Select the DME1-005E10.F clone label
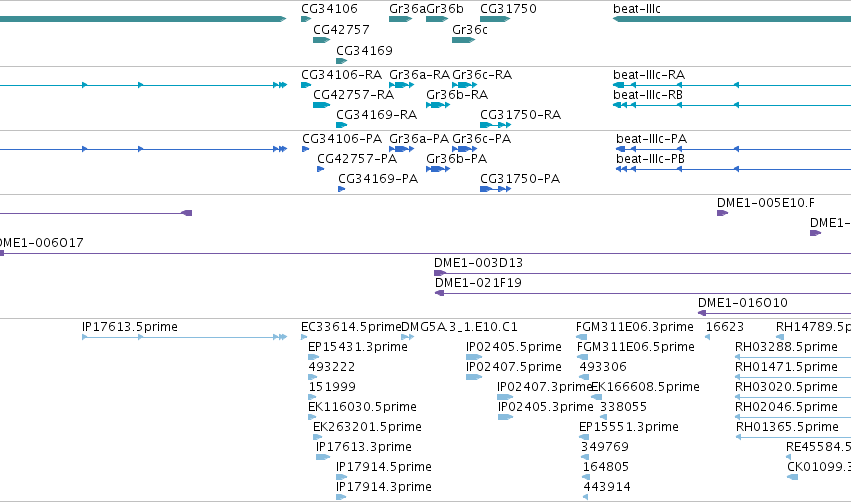The image size is (851, 502). [x=766, y=202]
